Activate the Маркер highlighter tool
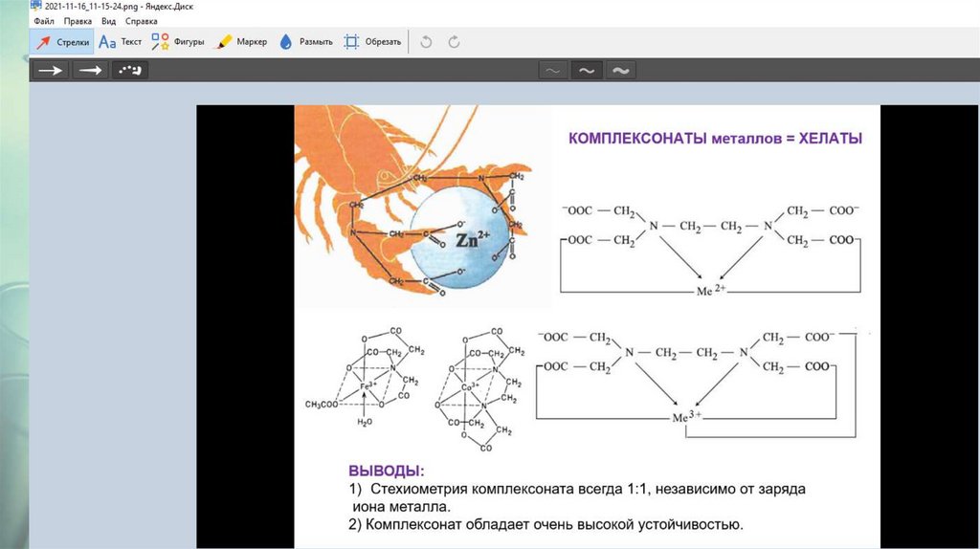The image size is (980, 549). 240,42
